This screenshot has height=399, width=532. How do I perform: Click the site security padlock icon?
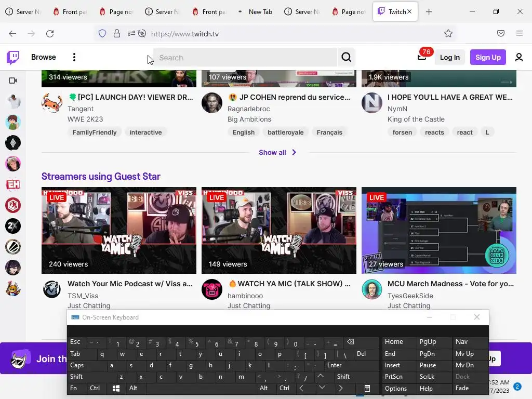click(x=117, y=34)
